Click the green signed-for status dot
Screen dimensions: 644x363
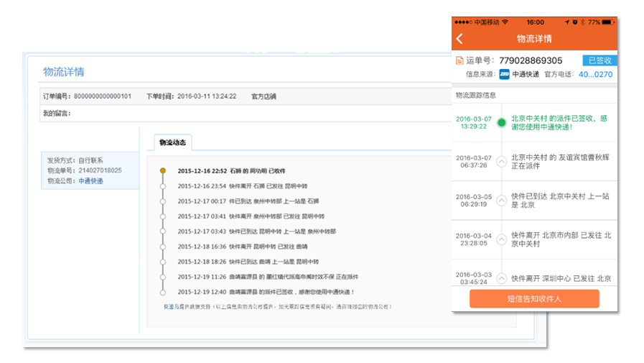501,122
